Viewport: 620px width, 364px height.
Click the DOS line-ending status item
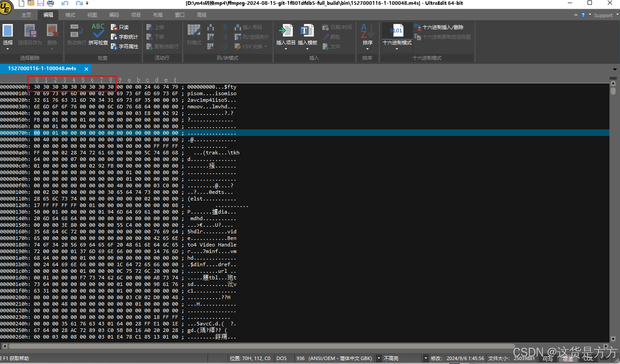pyautogui.click(x=281, y=358)
